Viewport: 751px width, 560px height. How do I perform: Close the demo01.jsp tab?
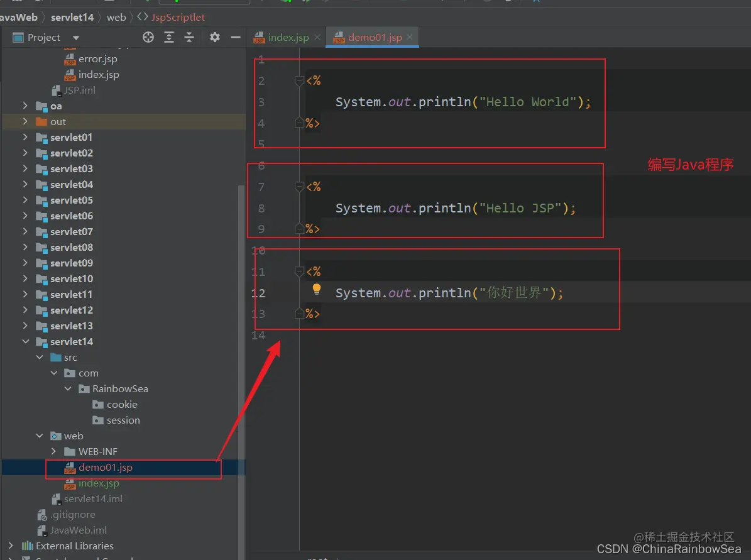coord(410,37)
